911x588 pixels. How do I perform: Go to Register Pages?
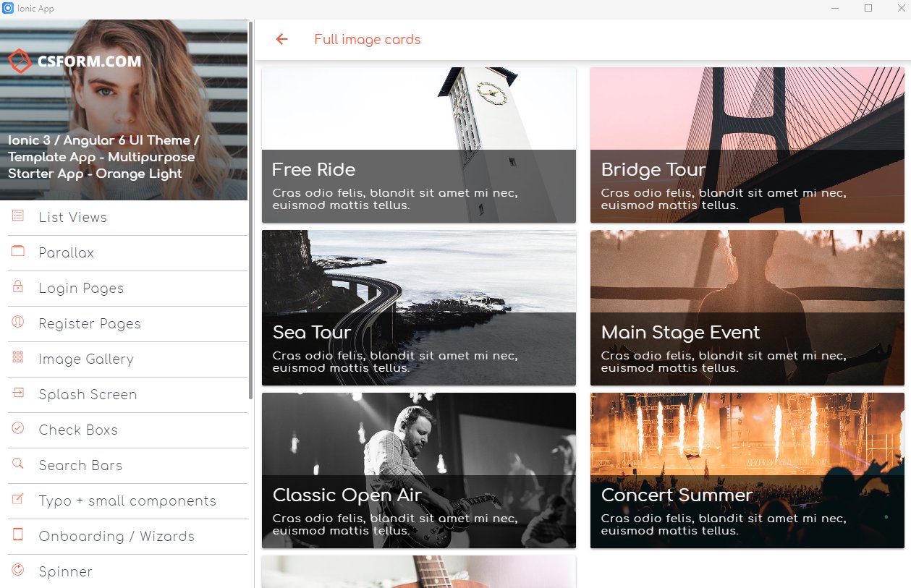(127, 324)
